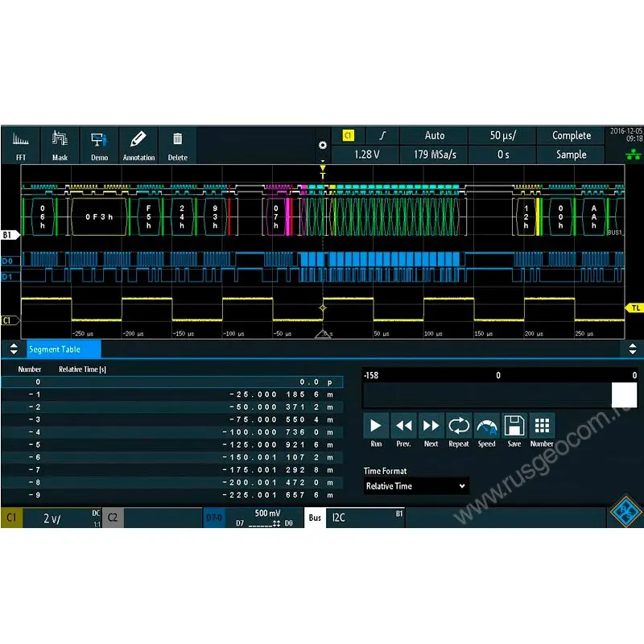Save the segment data
Screen dimensions: 644x644
pyautogui.click(x=514, y=430)
